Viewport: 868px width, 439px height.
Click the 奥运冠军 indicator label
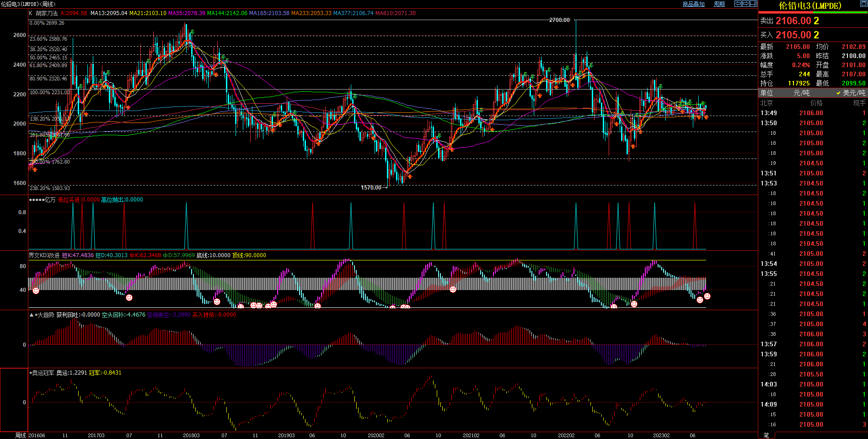[43, 373]
